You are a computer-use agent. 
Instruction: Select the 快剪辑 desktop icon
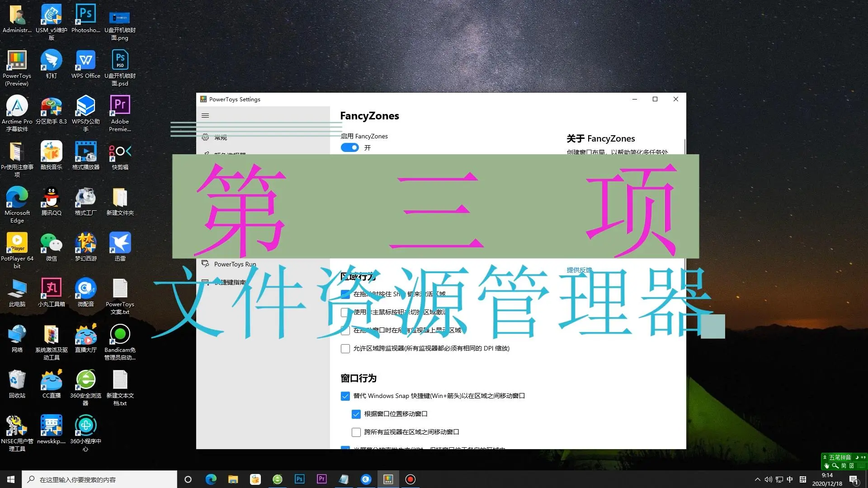(120, 156)
